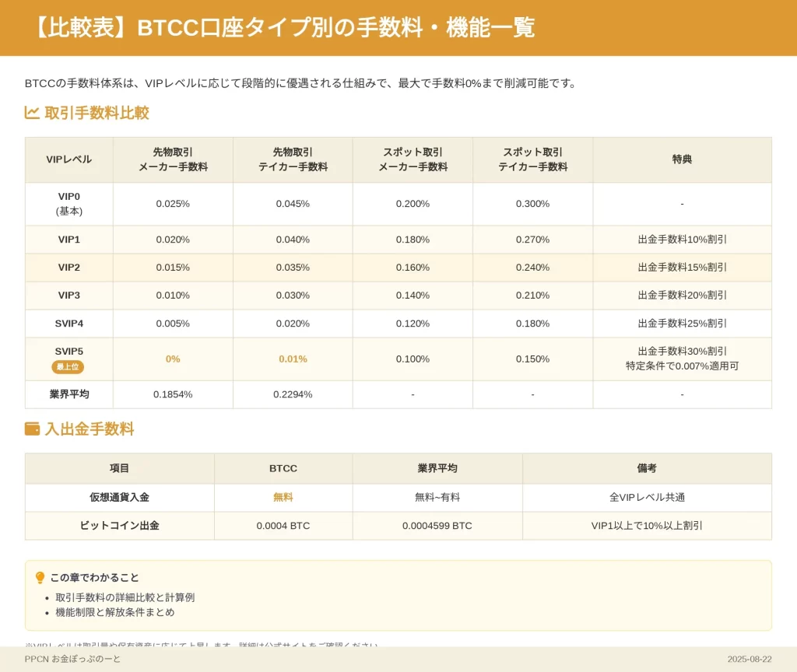Click the VIP2 row label
Viewport: 797px width, 672px height.
pyautogui.click(x=69, y=268)
